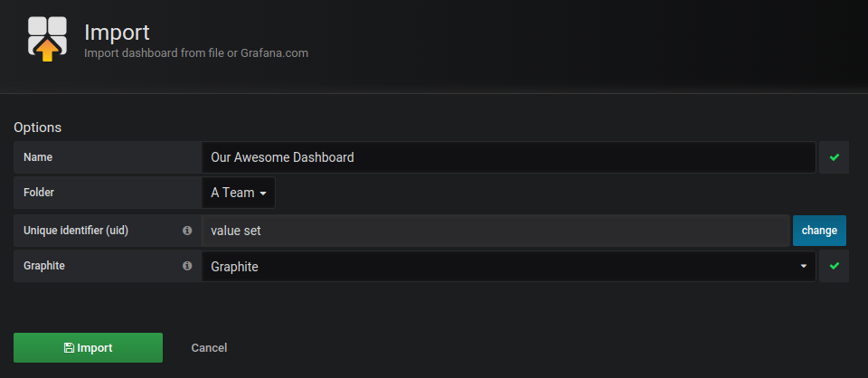Cancel the dashboard import
The height and width of the screenshot is (378, 868).
pyautogui.click(x=209, y=347)
